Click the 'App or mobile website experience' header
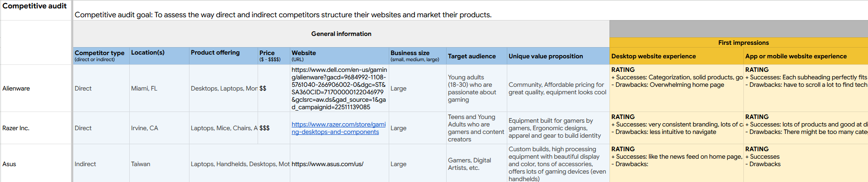The height and width of the screenshot is (182, 868). pos(805,56)
